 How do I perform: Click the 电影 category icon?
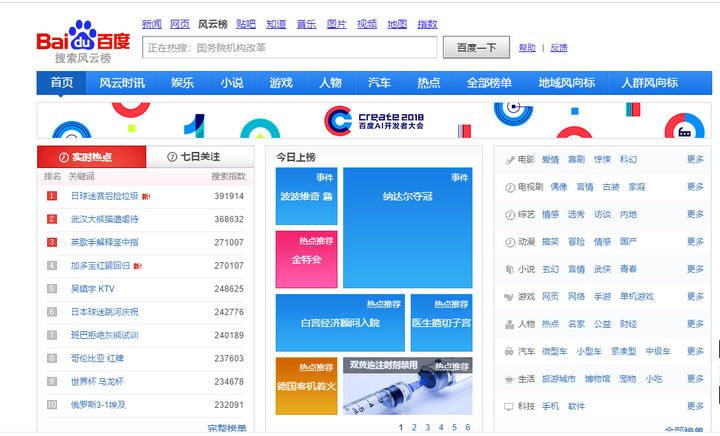pos(509,160)
